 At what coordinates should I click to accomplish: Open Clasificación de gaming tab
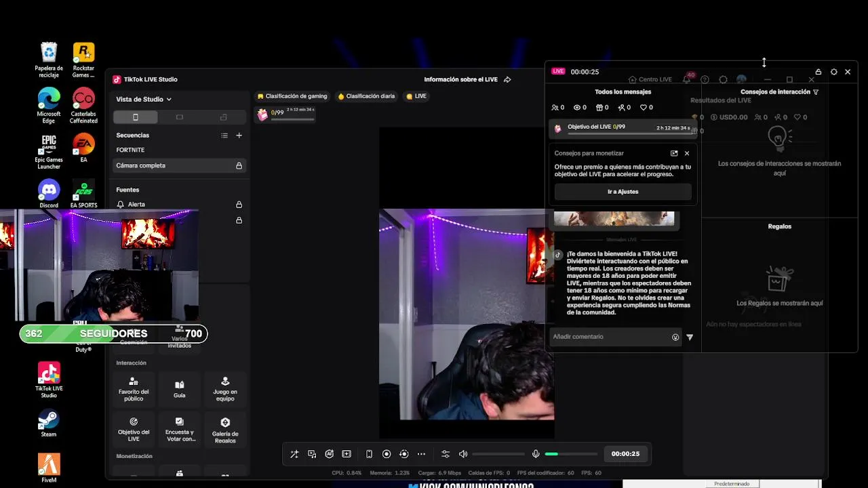pos(292,96)
